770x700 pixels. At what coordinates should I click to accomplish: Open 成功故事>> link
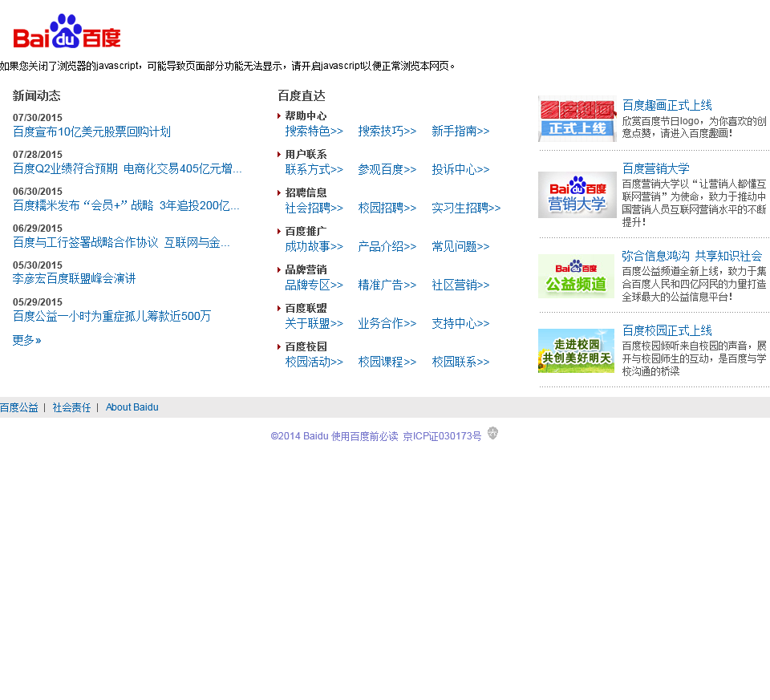pyautogui.click(x=314, y=246)
